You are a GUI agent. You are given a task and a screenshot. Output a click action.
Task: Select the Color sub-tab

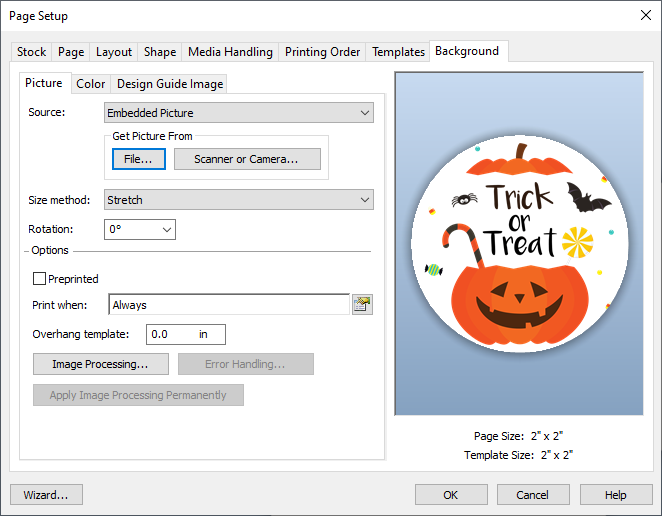point(91,84)
